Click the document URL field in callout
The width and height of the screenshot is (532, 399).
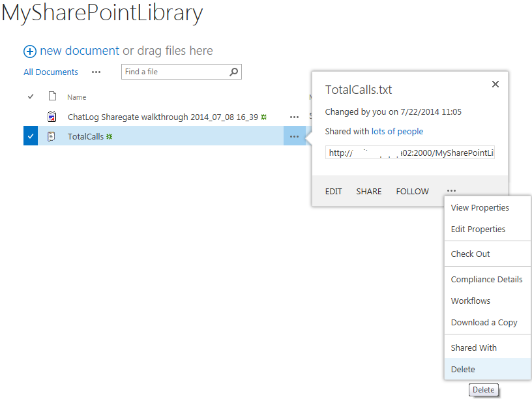coord(410,153)
